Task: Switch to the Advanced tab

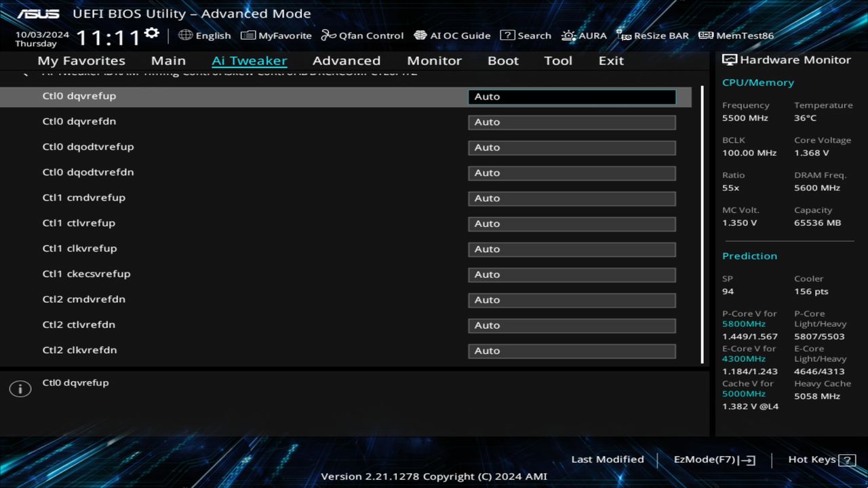Action: (x=346, y=60)
